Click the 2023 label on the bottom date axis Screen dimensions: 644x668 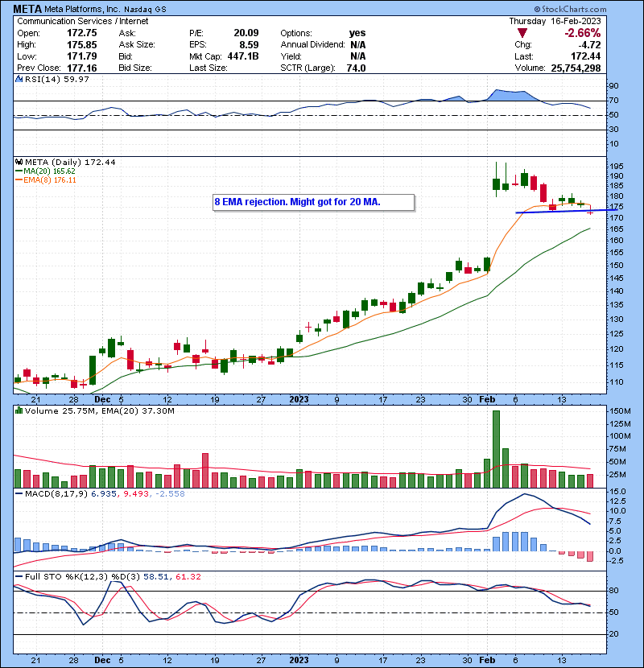[299, 660]
